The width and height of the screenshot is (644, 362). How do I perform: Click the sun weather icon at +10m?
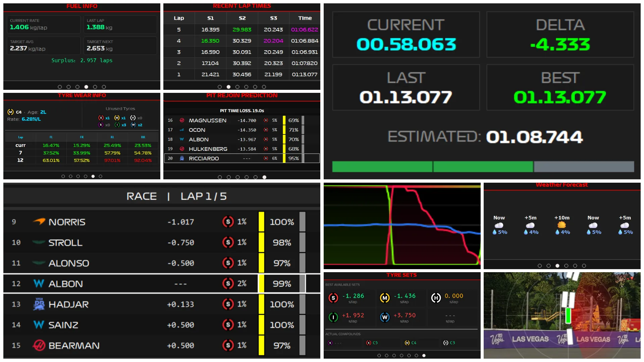tap(561, 225)
